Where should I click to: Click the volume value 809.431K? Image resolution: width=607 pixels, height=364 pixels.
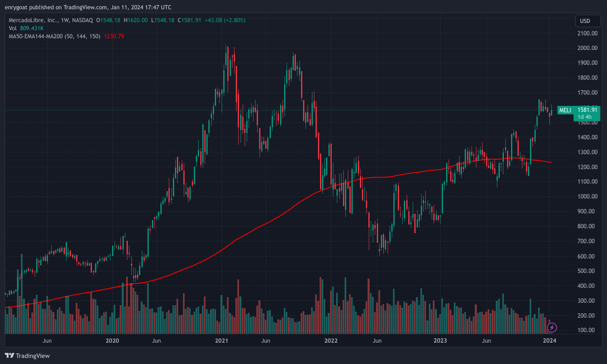32,28
